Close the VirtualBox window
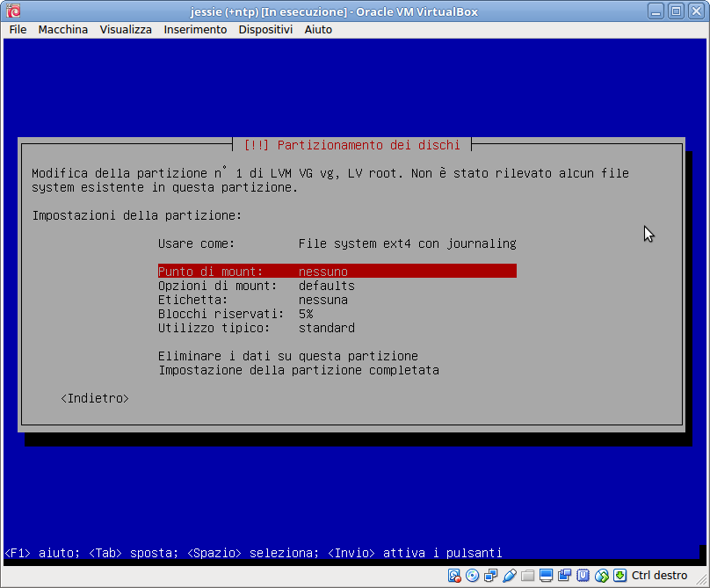 [x=696, y=11]
